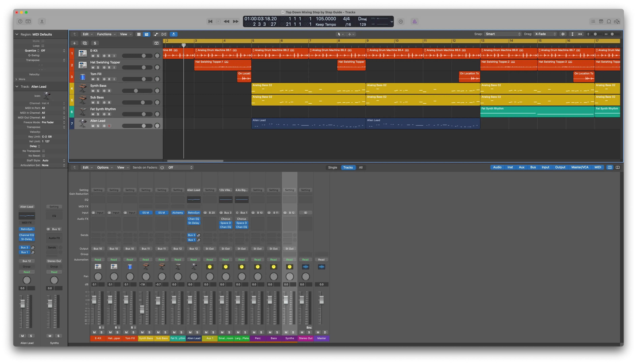The height and width of the screenshot is (364, 637).
Task: Mute the E-Kit track in the track header
Action: (93, 56)
